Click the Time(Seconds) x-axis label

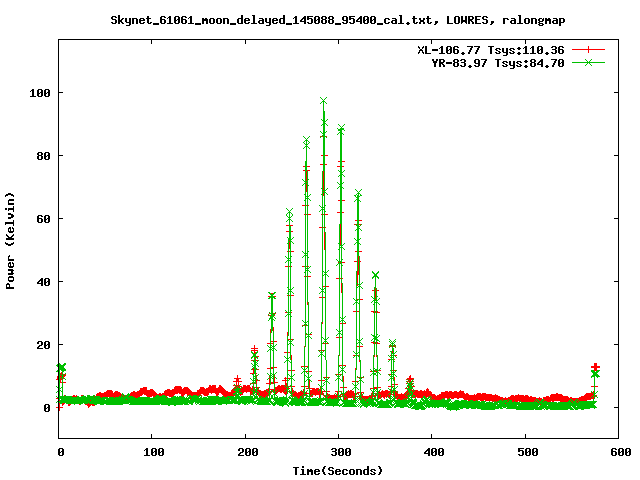(337, 470)
